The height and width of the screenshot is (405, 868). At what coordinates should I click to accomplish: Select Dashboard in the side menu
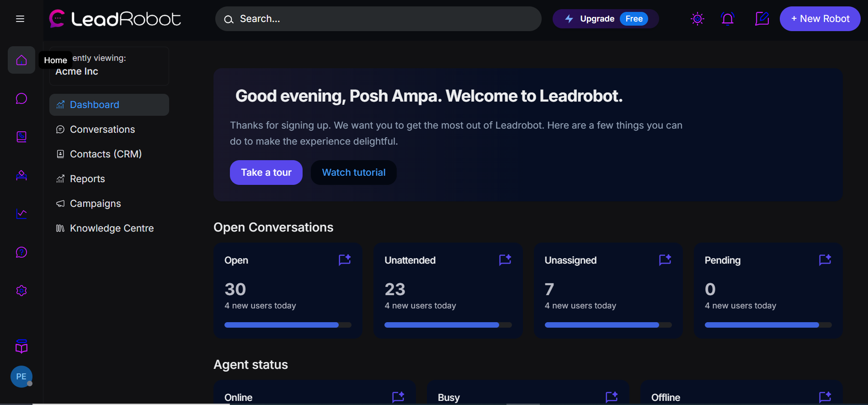[109, 105]
